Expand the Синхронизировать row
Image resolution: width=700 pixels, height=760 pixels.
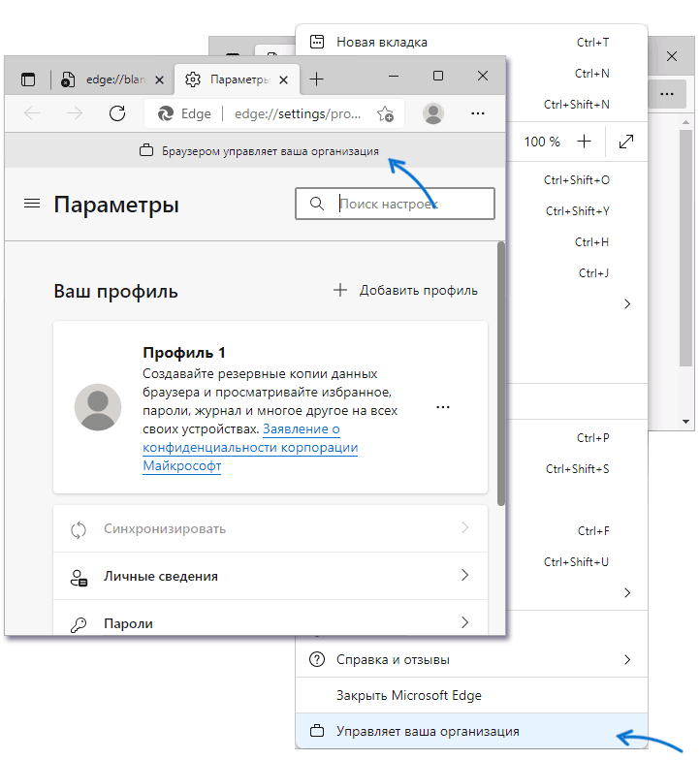click(270, 528)
